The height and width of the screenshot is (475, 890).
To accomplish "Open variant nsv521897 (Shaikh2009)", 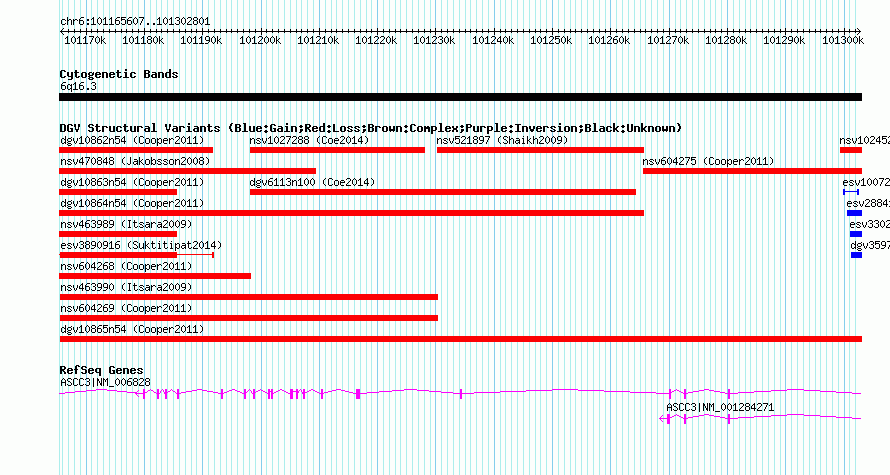I will coord(502,140).
